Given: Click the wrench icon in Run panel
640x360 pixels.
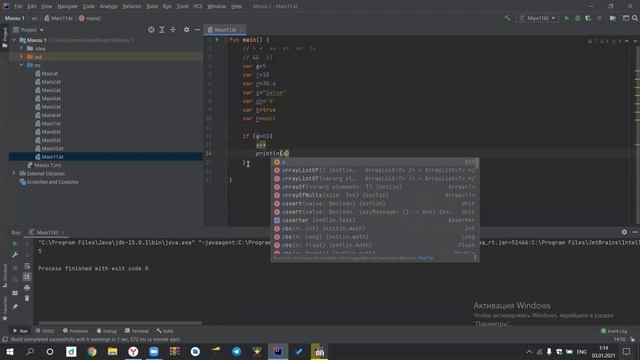Looking at the screenshot, I should click(15, 255).
